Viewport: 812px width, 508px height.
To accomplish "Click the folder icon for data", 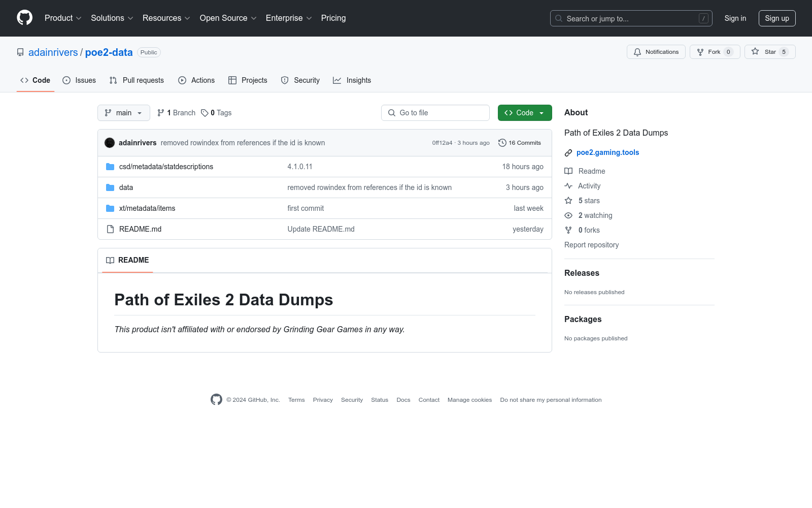I will [110, 187].
